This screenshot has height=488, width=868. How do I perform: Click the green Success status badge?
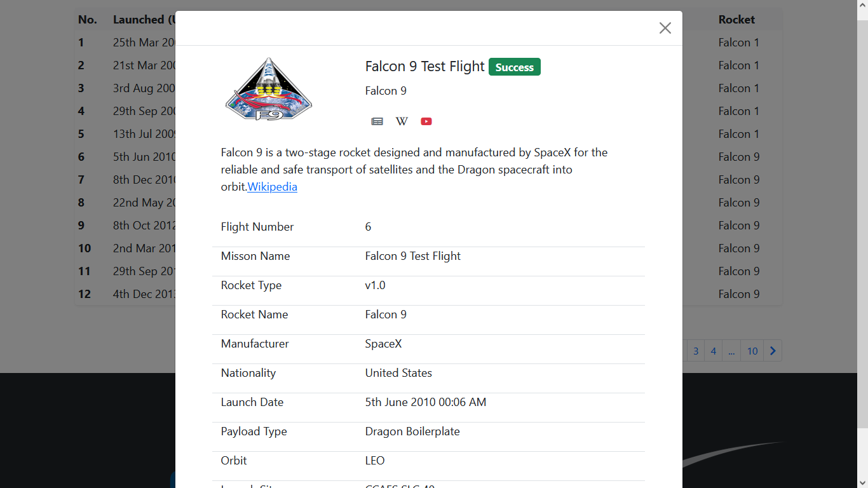[514, 67]
